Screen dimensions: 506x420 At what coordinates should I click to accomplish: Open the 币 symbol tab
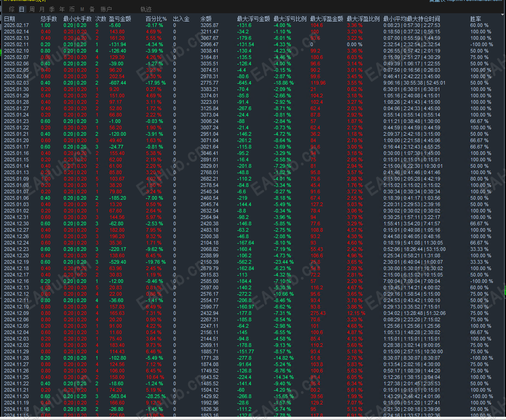72,9
